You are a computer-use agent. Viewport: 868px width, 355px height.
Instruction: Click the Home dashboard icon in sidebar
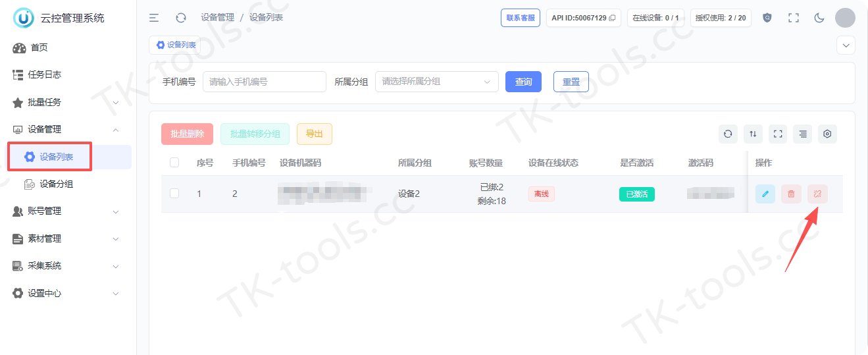point(19,47)
